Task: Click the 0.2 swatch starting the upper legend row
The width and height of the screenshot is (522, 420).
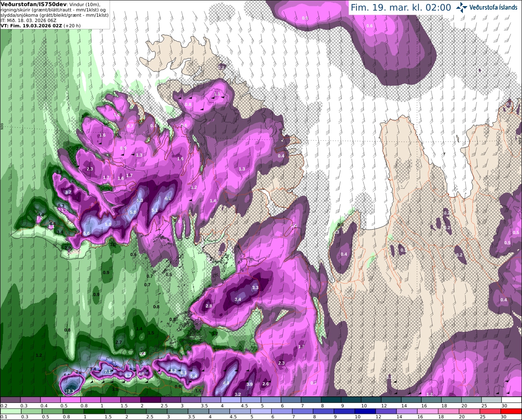Action: point(10,400)
